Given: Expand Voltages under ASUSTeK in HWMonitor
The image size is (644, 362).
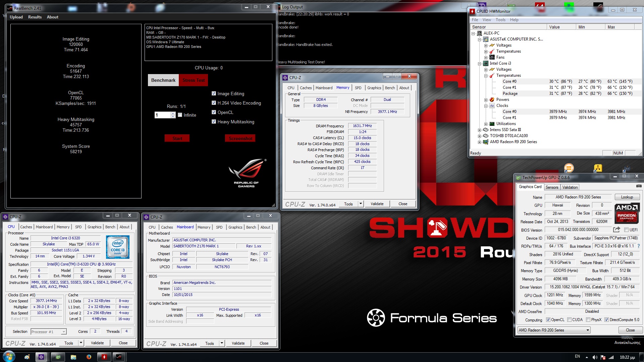Looking at the screenshot, I should (486, 46).
